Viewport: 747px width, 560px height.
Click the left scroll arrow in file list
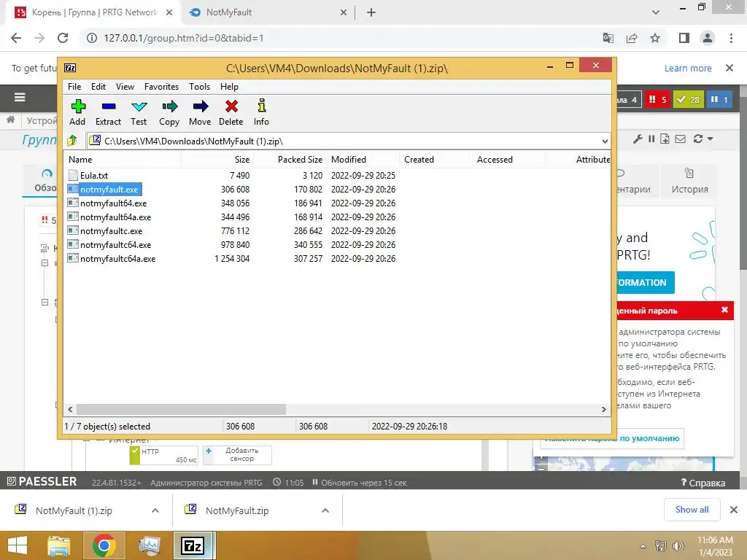click(71, 410)
